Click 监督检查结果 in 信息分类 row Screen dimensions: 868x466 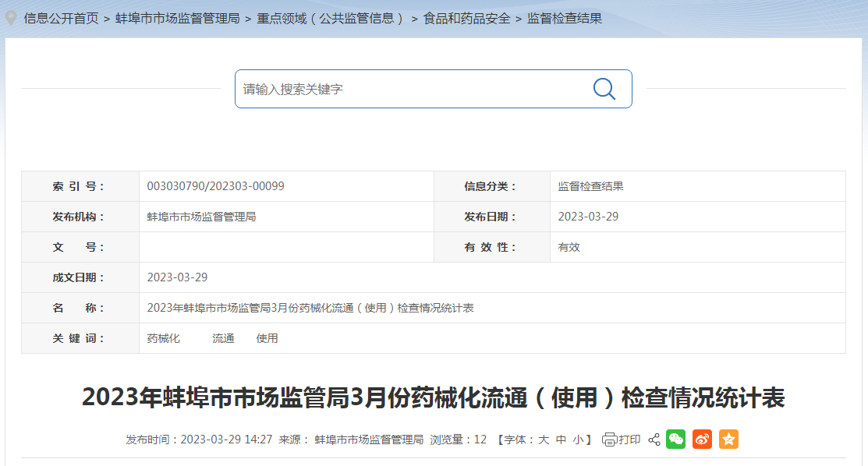[590, 186]
